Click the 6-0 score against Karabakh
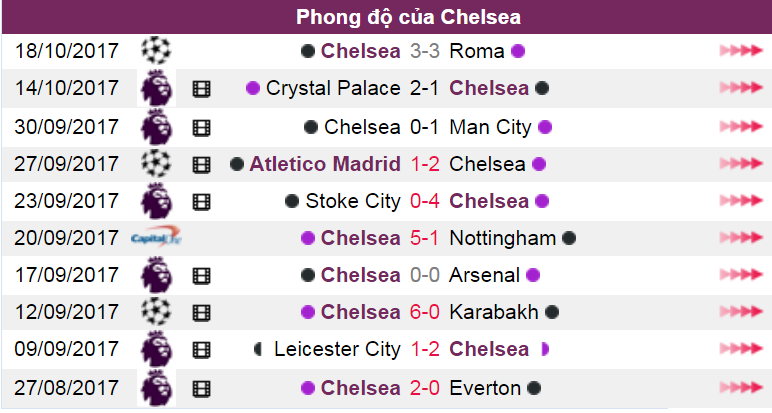Viewport: 772px width, 413px height. click(424, 312)
